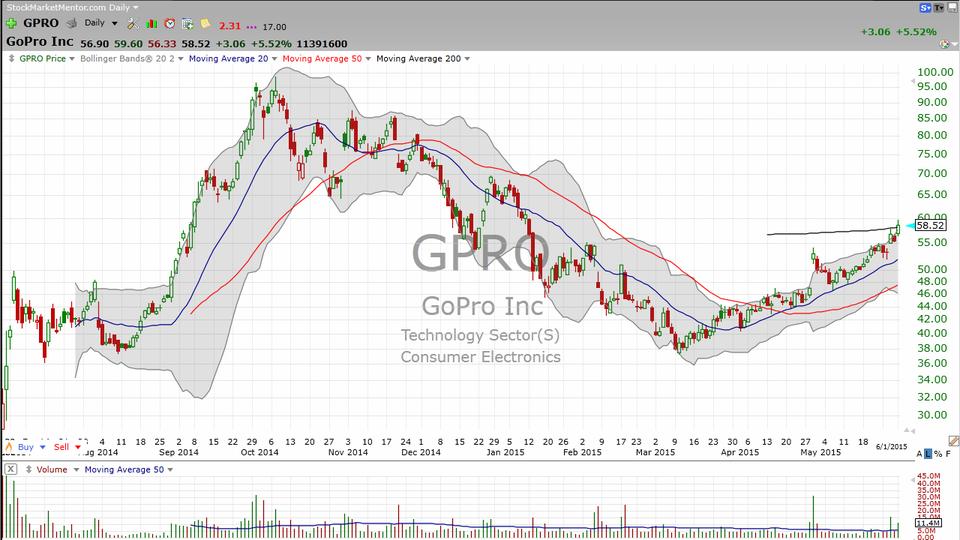Click the Oct 2014 axis label
The height and width of the screenshot is (540, 960).
tap(260, 452)
